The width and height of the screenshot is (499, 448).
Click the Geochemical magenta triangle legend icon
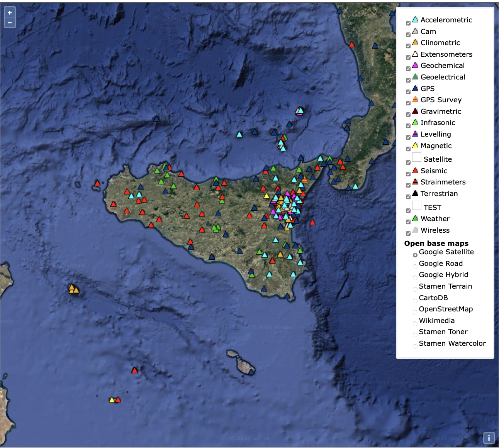tap(415, 65)
